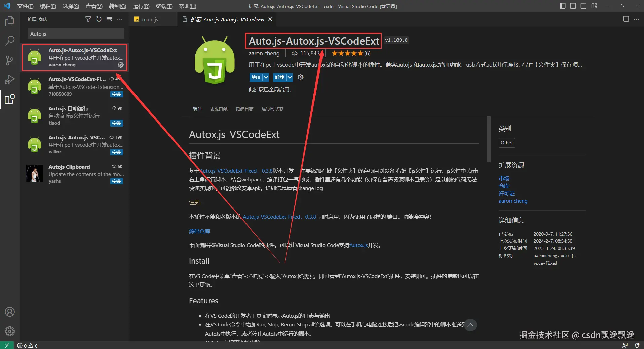
Task: Expand the uninstall button dropdown arrow
Action: (290, 77)
